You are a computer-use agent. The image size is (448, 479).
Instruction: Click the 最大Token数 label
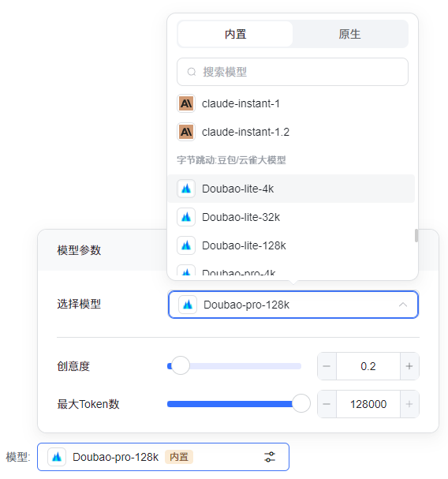(x=88, y=404)
